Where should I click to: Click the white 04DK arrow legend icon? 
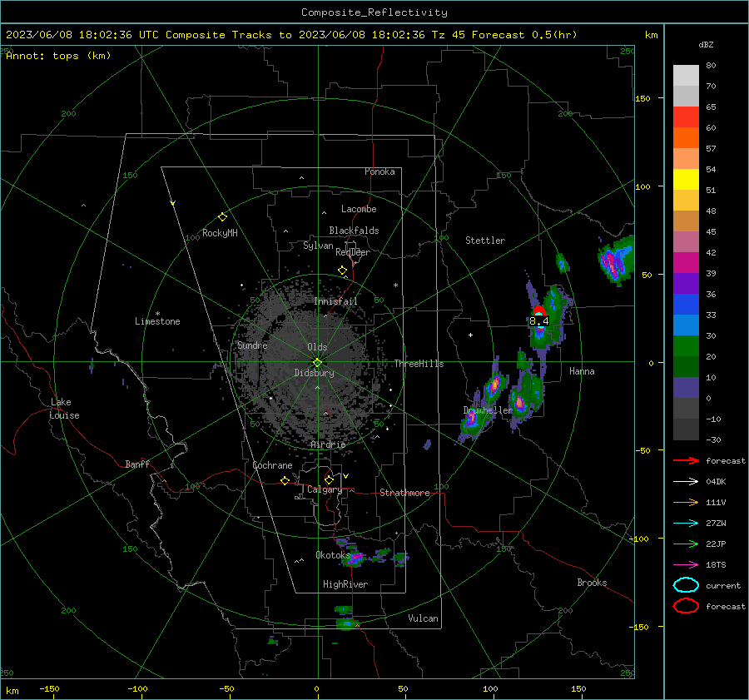(686, 481)
